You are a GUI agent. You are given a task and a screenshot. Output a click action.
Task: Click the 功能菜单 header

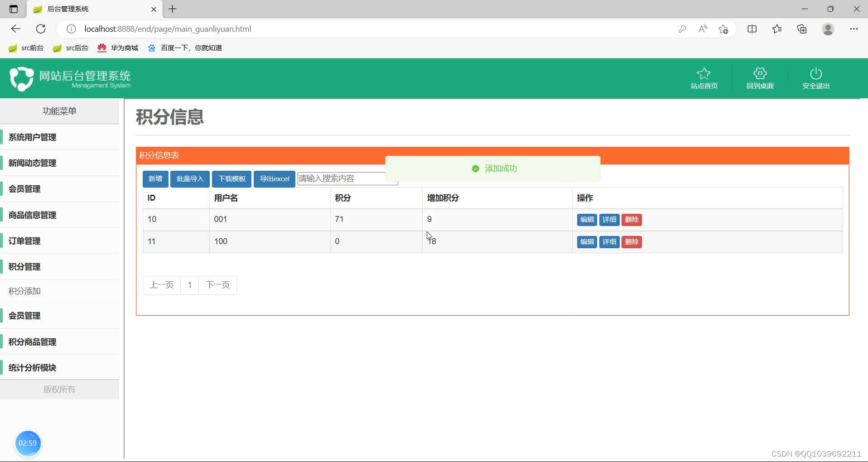pos(59,111)
